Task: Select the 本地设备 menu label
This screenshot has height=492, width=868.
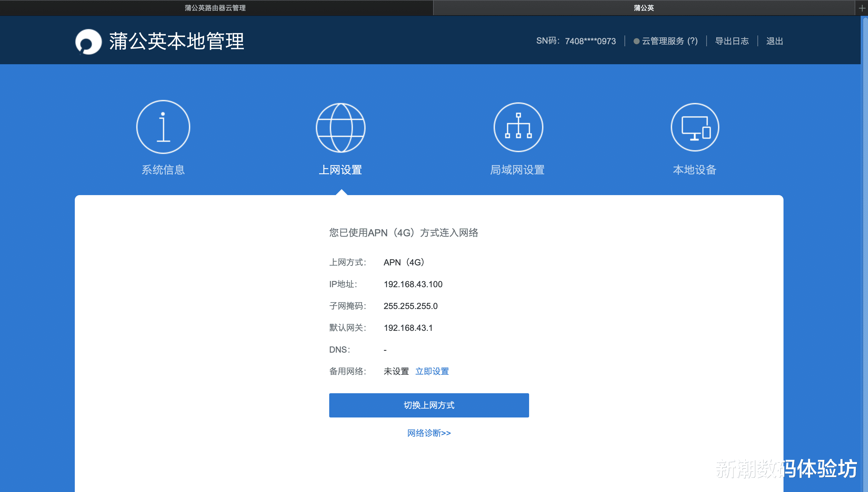Action: pyautogui.click(x=695, y=170)
